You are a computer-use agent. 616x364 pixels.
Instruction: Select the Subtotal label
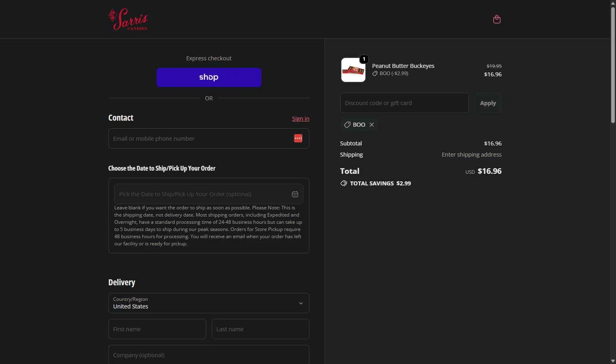click(351, 143)
